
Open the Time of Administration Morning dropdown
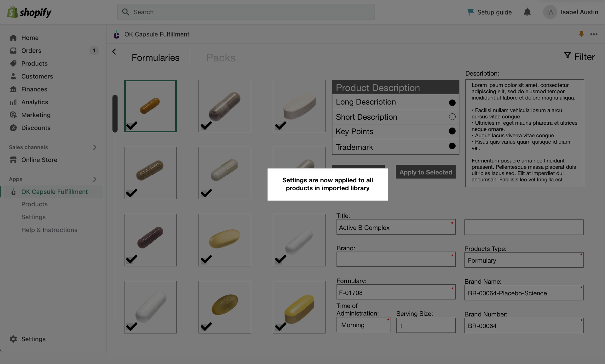click(363, 325)
